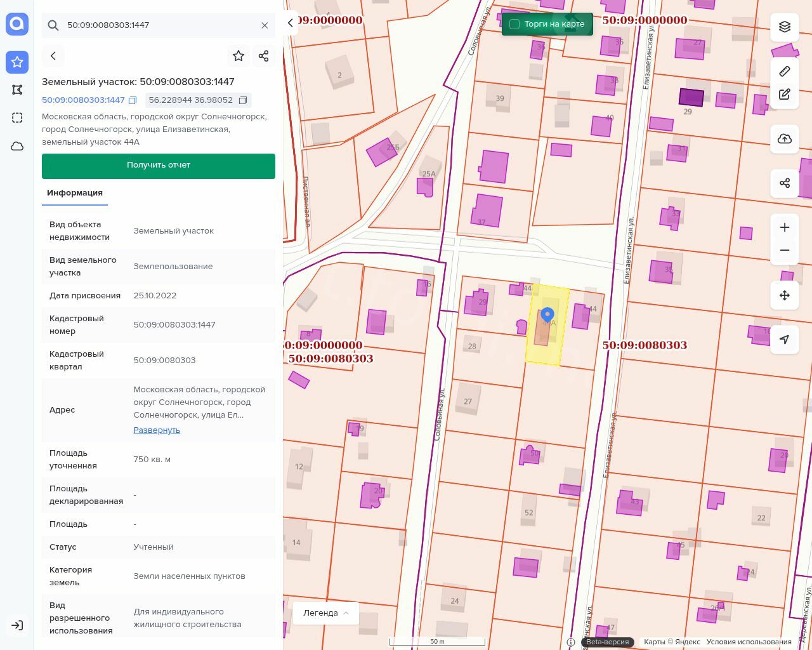
Task: Go back from the plot details
Action: click(x=53, y=56)
